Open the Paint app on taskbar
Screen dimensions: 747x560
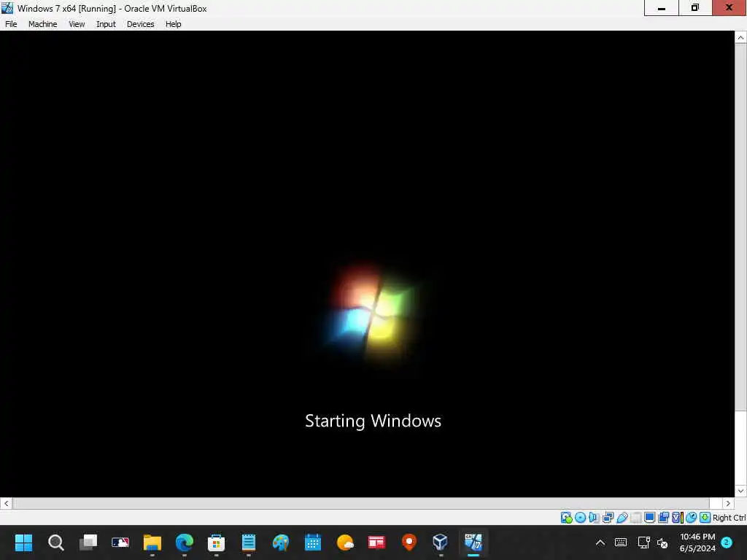tap(281, 542)
